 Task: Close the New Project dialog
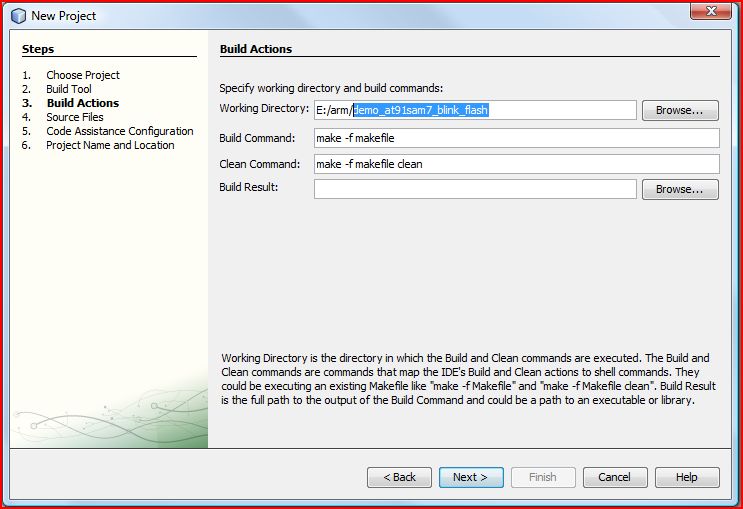(710, 11)
